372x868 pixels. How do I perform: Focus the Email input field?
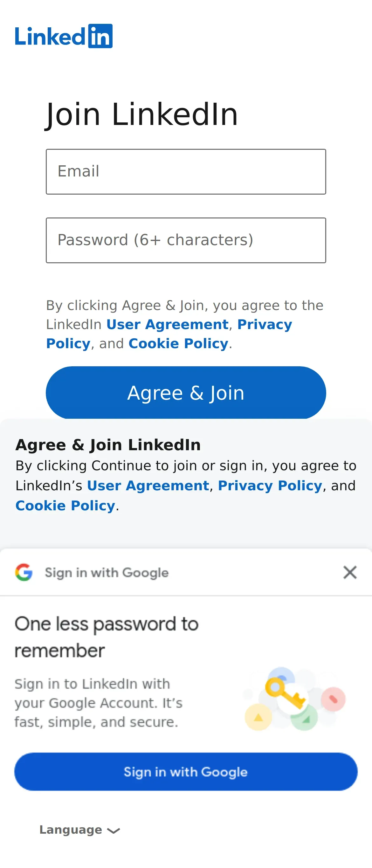coord(186,171)
